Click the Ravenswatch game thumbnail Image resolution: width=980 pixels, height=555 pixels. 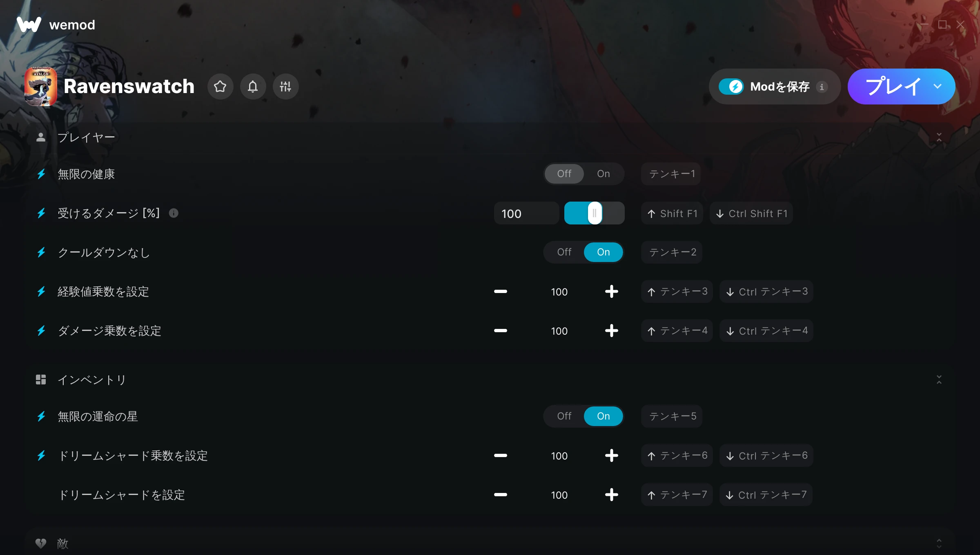tap(41, 87)
